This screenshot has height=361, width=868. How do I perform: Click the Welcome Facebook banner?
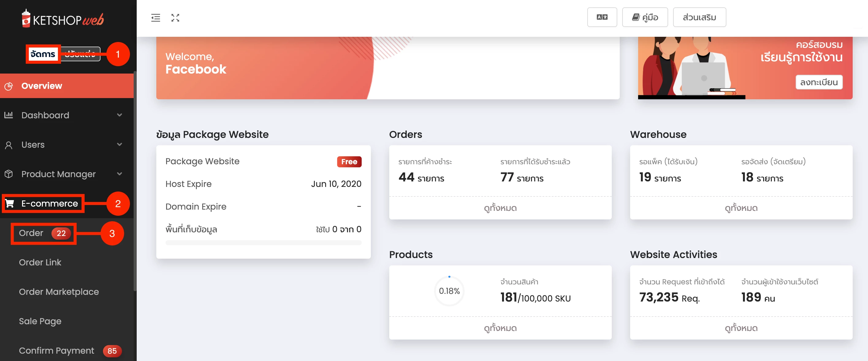[387, 68]
